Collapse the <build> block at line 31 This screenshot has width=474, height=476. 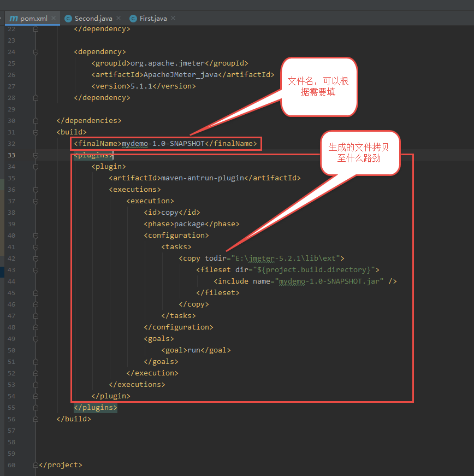pyautogui.click(x=36, y=132)
